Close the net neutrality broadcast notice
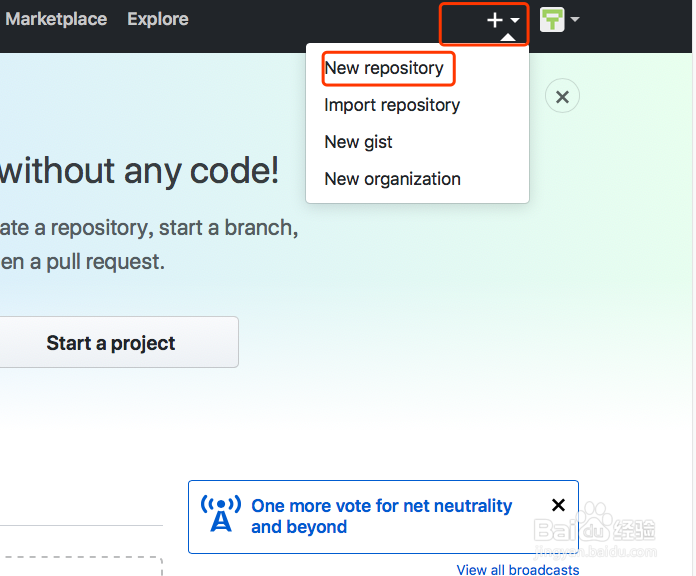The height and width of the screenshot is (576, 696). pos(558,505)
